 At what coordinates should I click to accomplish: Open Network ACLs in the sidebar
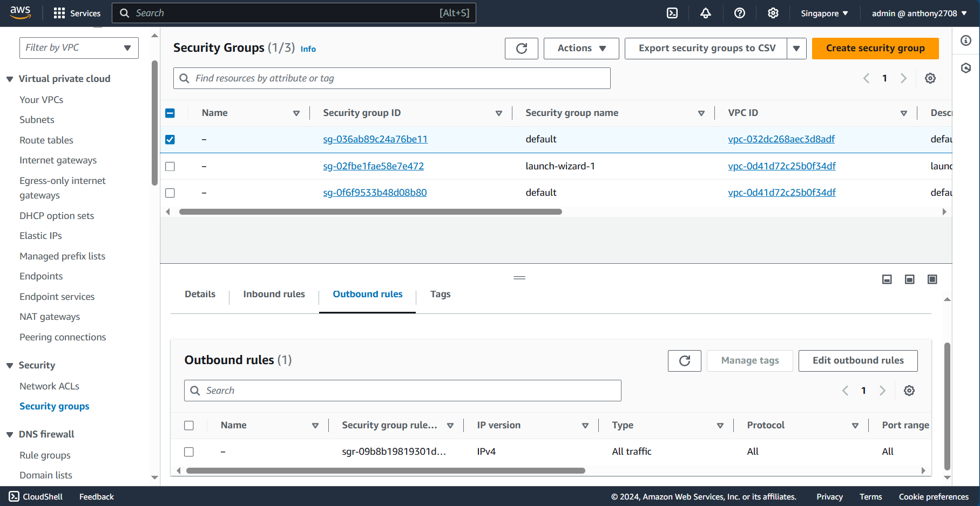click(x=49, y=386)
